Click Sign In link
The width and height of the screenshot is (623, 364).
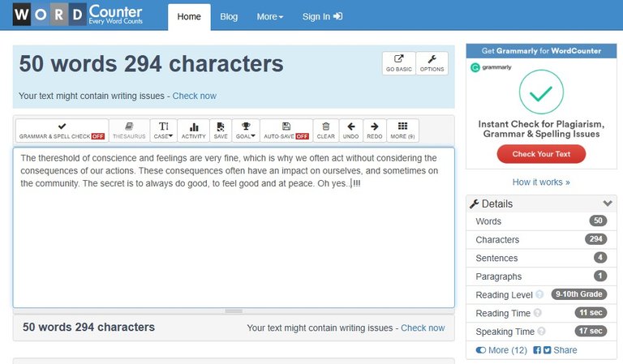pos(322,17)
